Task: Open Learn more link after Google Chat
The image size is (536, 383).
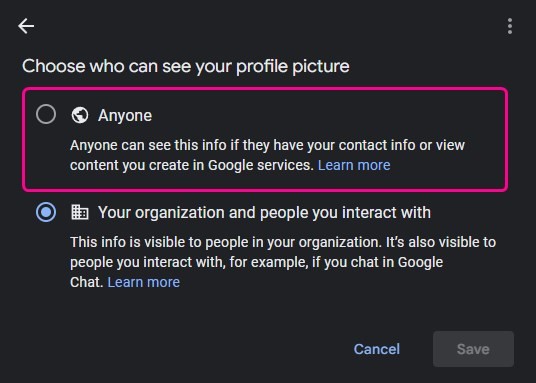Action: point(144,282)
